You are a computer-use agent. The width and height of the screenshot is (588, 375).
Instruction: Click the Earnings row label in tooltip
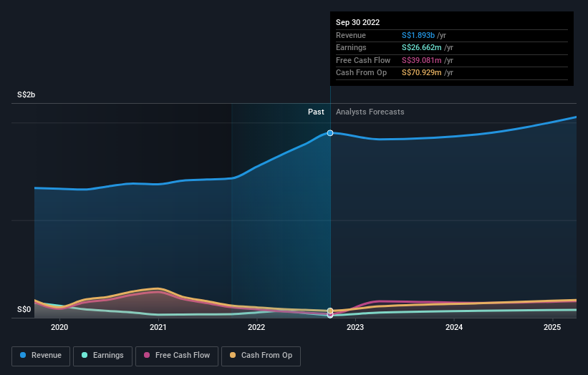[x=351, y=47]
